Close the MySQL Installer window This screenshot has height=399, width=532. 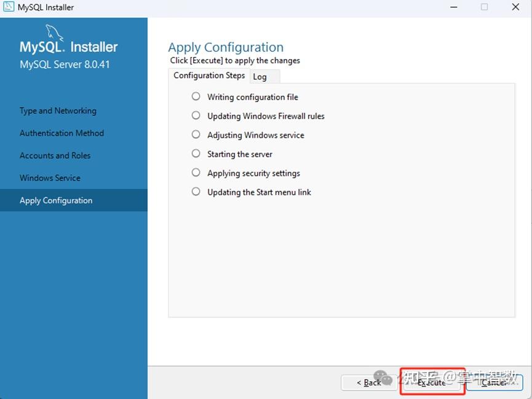(x=515, y=7)
